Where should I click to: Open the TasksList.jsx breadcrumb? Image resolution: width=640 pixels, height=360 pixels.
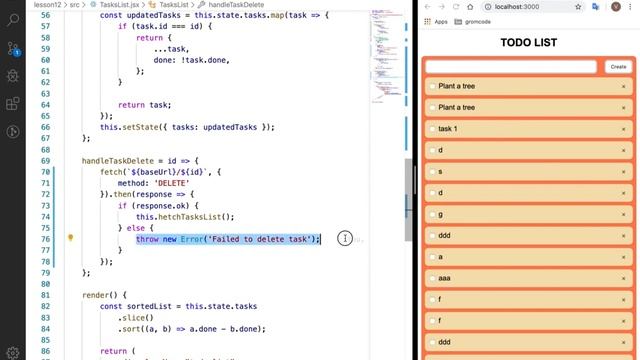119,4
